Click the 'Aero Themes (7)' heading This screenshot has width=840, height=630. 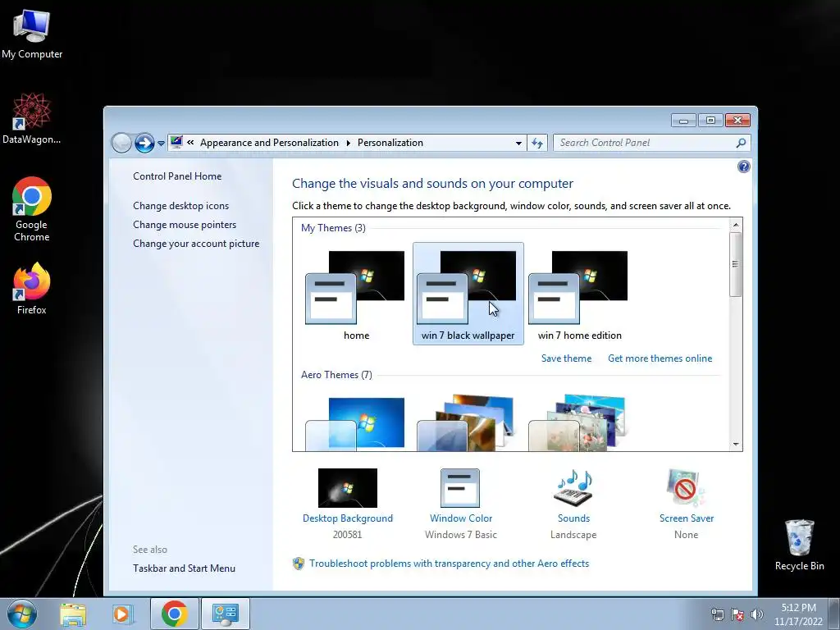click(336, 374)
